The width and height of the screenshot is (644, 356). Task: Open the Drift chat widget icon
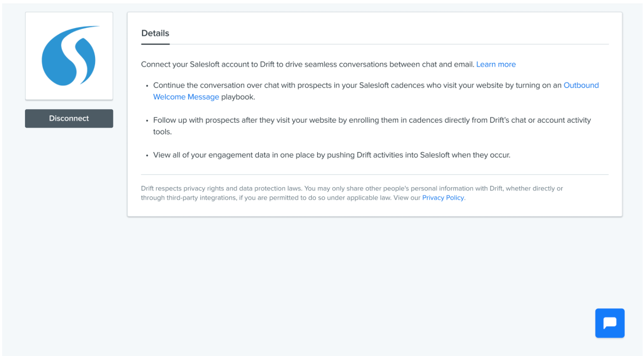(610, 323)
